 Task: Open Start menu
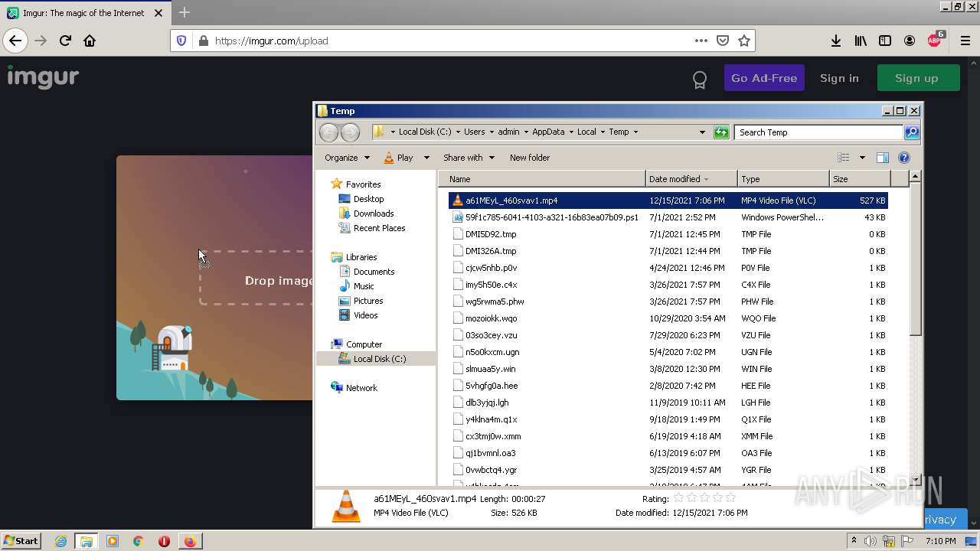tap(21, 540)
